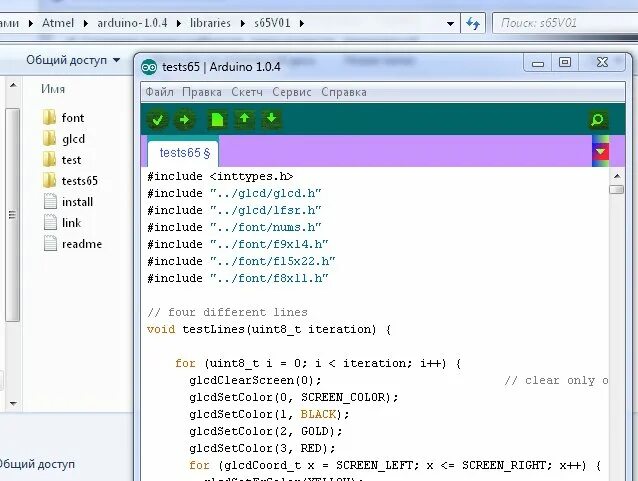Open the Serial Monitor magnifier icon

coord(597,120)
